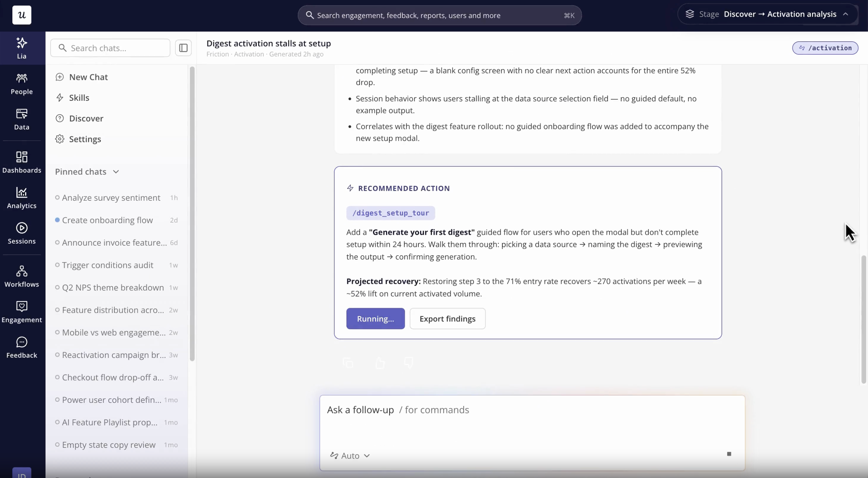868x478 pixels.
Task: Open Dashboards from the sidebar
Action: pyautogui.click(x=22, y=162)
